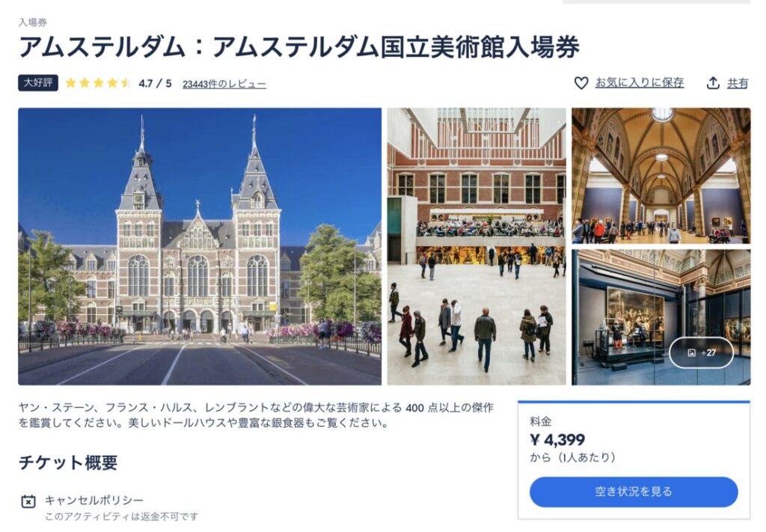Screen dimensions: 766x532
Task: Click the ¥ 4,399 price text
Action: click(557, 440)
